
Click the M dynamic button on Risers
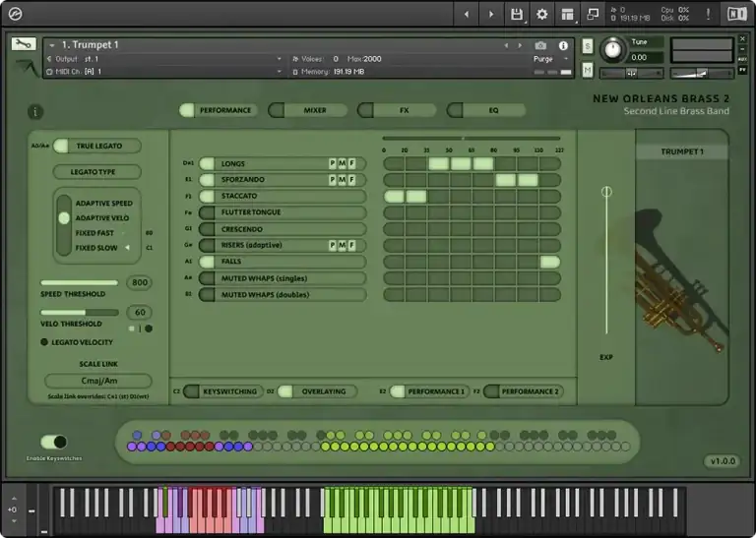[x=342, y=245]
